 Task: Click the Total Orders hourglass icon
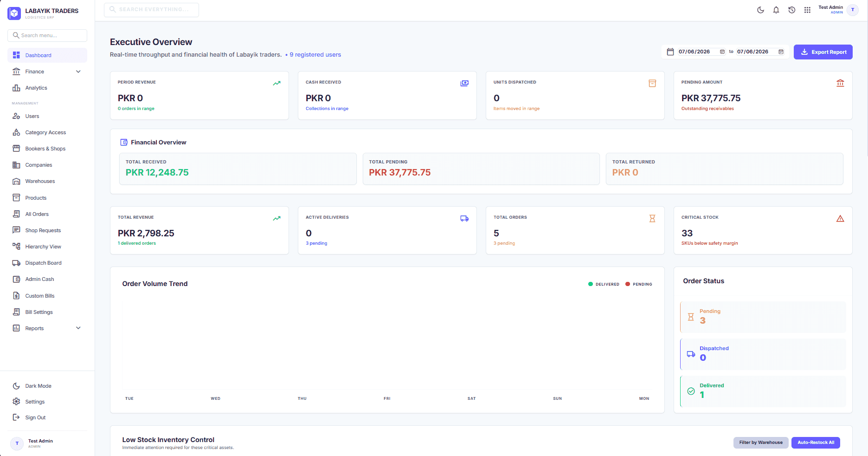pyautogui.click(x=652, y=218)
